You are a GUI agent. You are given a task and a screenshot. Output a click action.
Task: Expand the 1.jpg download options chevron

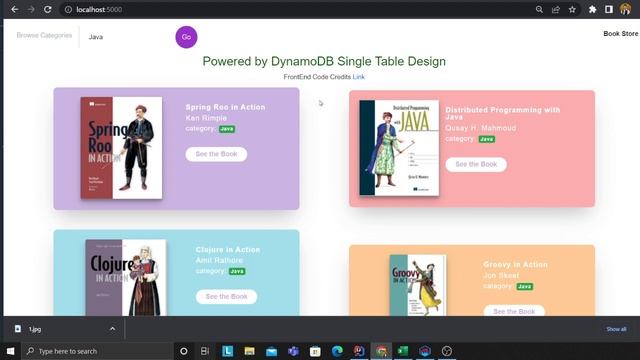point(112,329)
